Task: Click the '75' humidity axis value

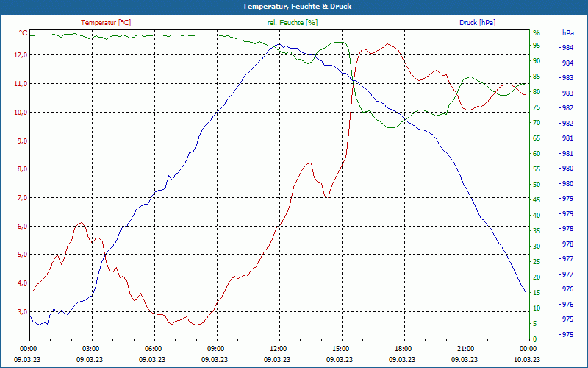Action: coord(537,107)
